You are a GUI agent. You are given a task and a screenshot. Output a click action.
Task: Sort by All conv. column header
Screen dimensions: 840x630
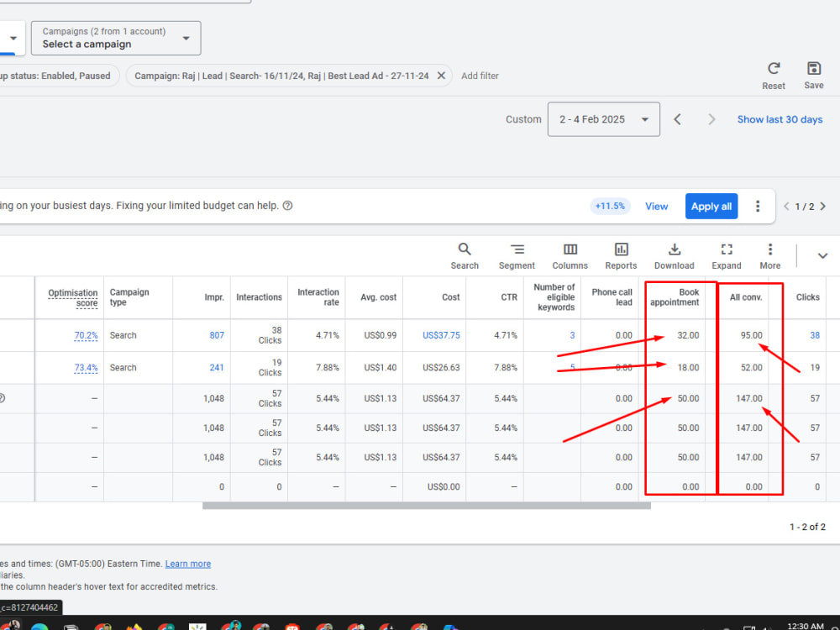tap(746, 297)
